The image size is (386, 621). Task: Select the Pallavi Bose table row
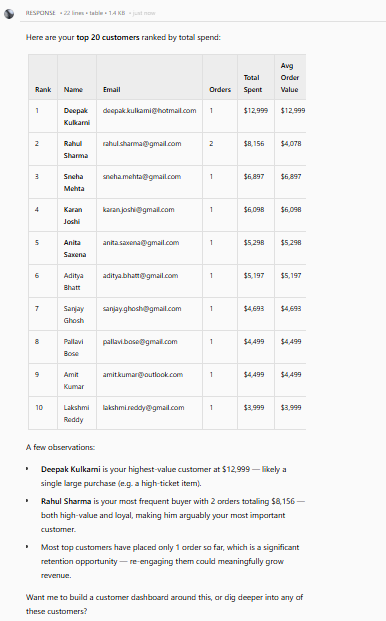167,347
